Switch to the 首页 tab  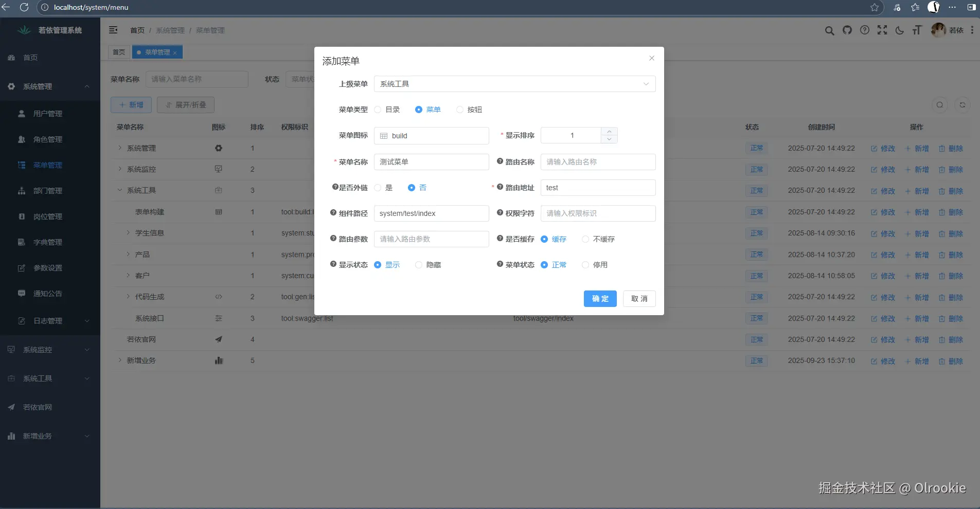[x=118, y=52]
